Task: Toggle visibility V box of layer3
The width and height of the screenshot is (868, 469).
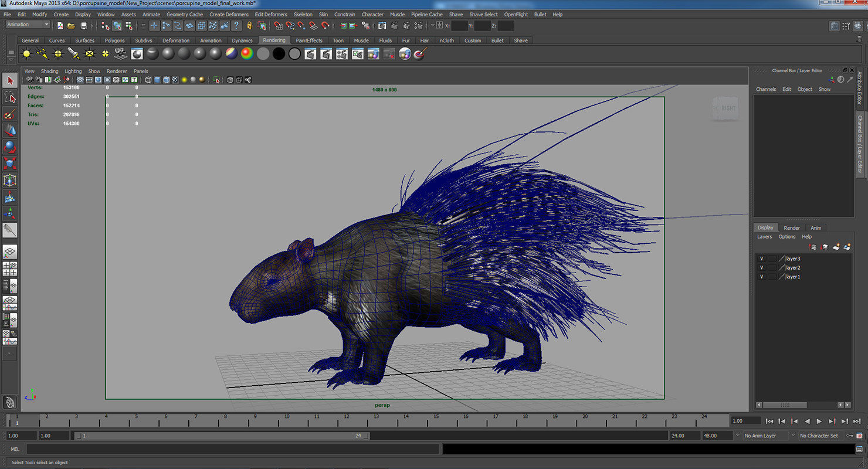Action: [762, 259]
